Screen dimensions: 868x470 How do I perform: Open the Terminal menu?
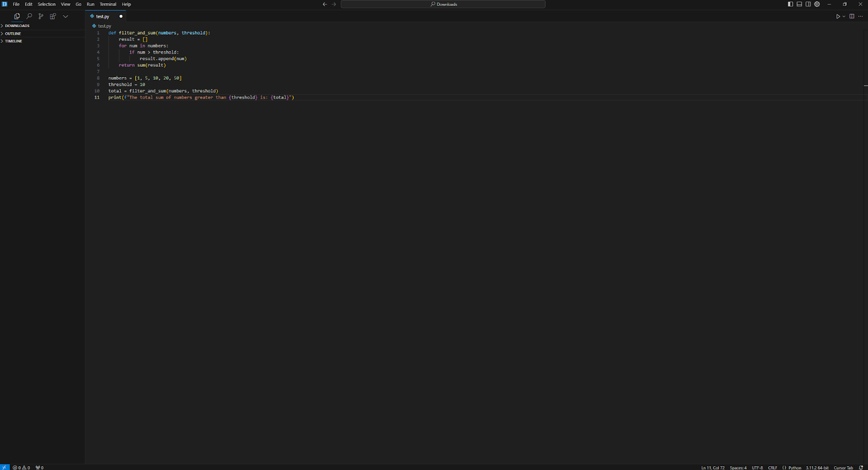[x=107, y=4]
